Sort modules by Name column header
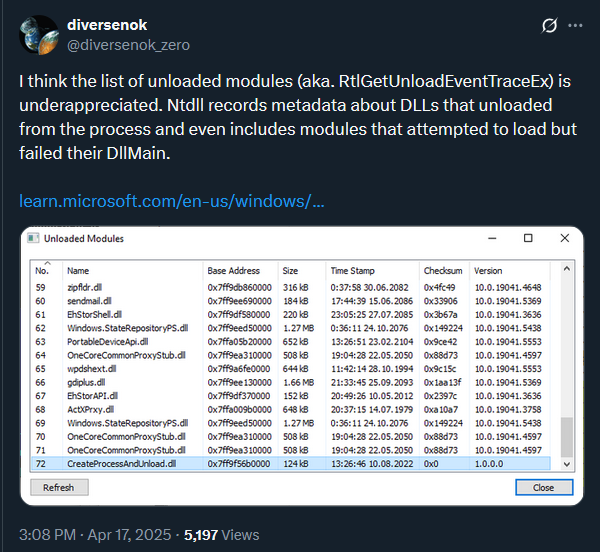 coord(78,270)
